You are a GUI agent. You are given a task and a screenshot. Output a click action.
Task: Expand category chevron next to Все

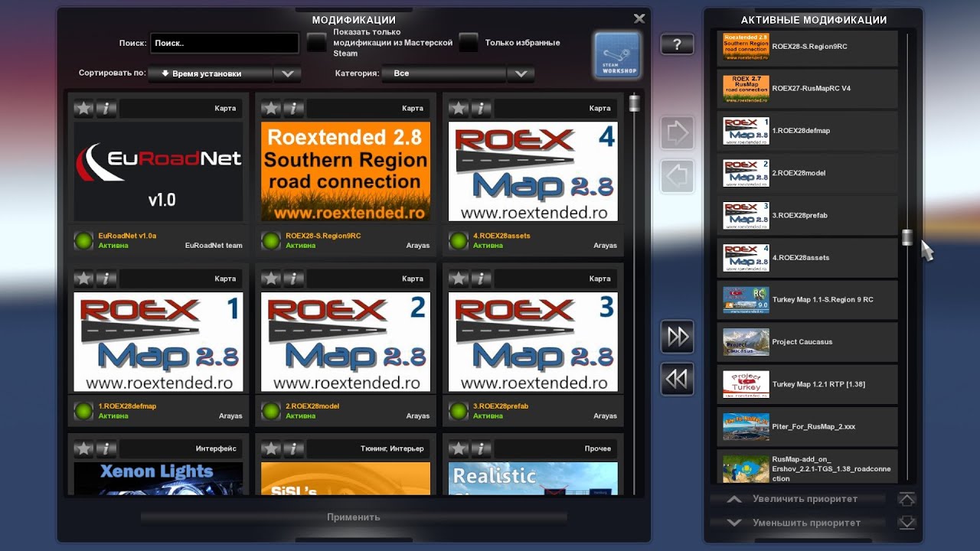click(521, 73)
